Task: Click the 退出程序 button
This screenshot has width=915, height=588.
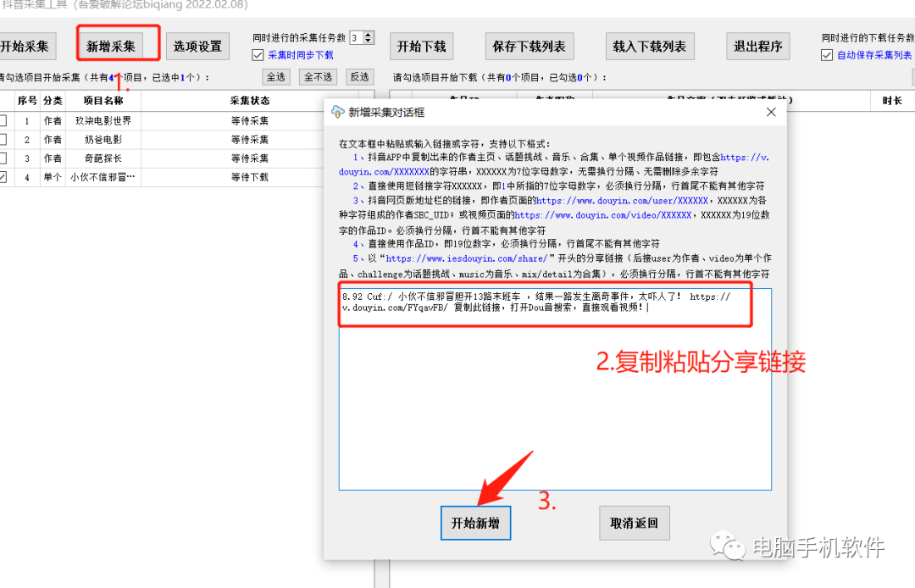Action: point(758,46)
